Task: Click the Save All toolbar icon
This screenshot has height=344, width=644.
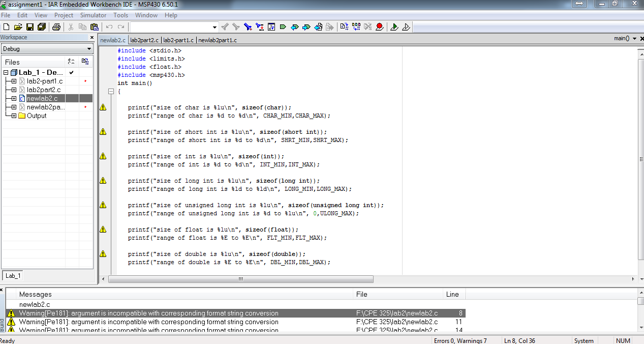Action: coord(41,27)
